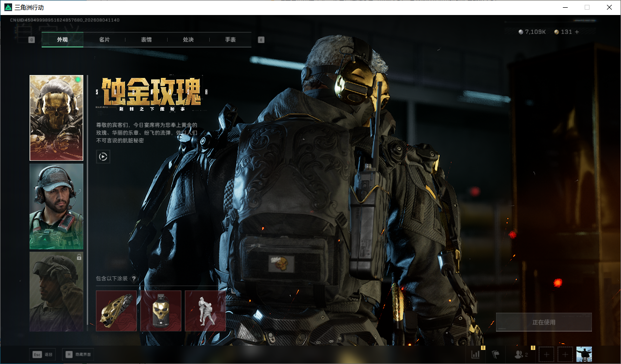Select the 表情 tab
Screen dimensions: 621x364
[146, 40]
